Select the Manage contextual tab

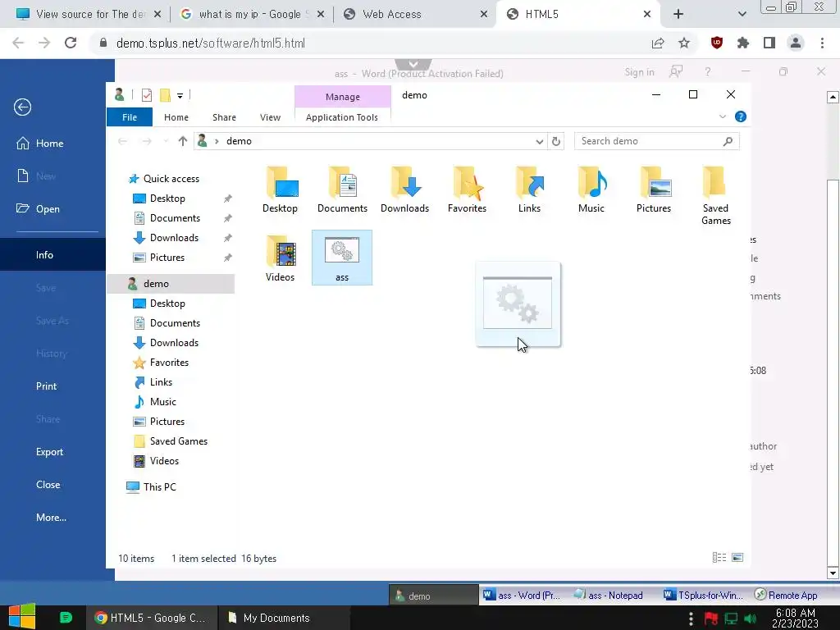[342, 97]
